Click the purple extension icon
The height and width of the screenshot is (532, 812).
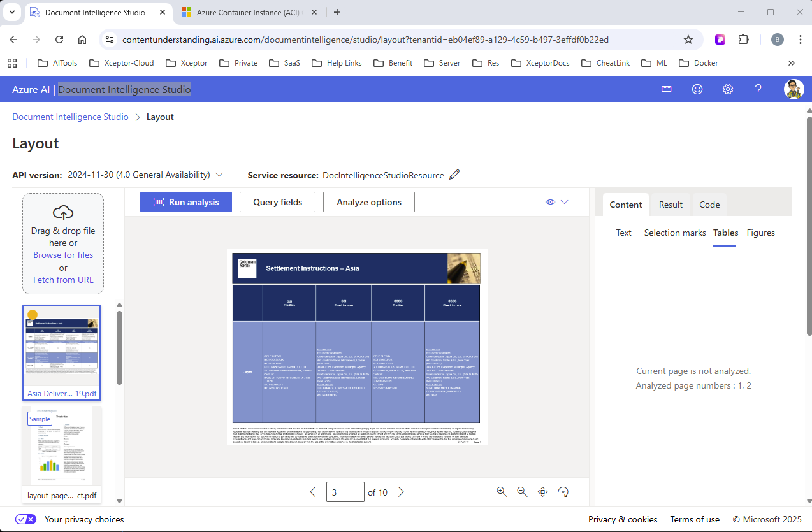pyautogui.click(x=720, y=40)
